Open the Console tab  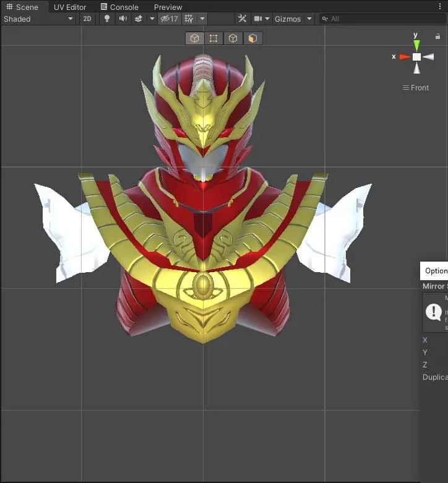[x=119, y=7]
